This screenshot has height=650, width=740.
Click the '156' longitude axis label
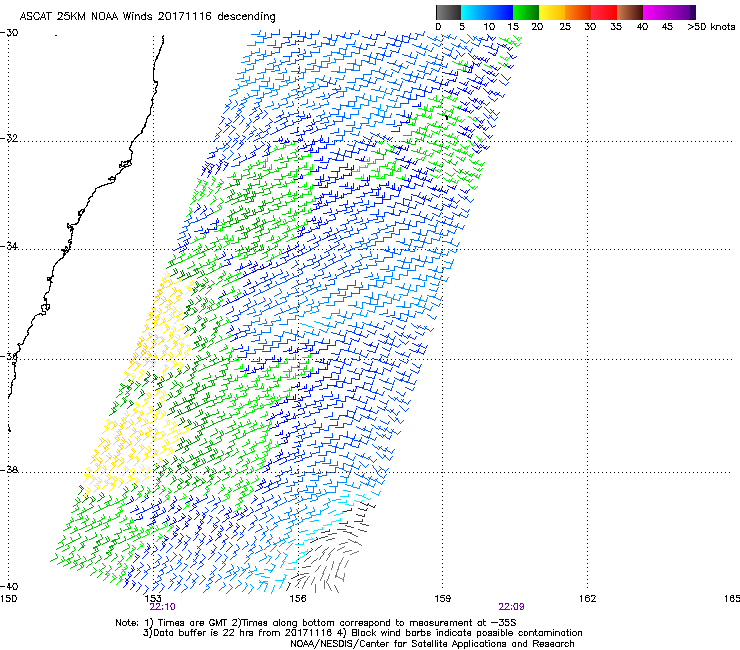(x=298, y=599)
